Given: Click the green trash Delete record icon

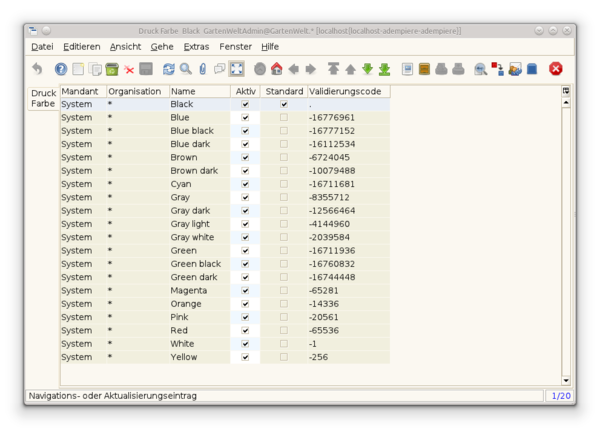Looking at the screenshot, I should pos(112,69).
